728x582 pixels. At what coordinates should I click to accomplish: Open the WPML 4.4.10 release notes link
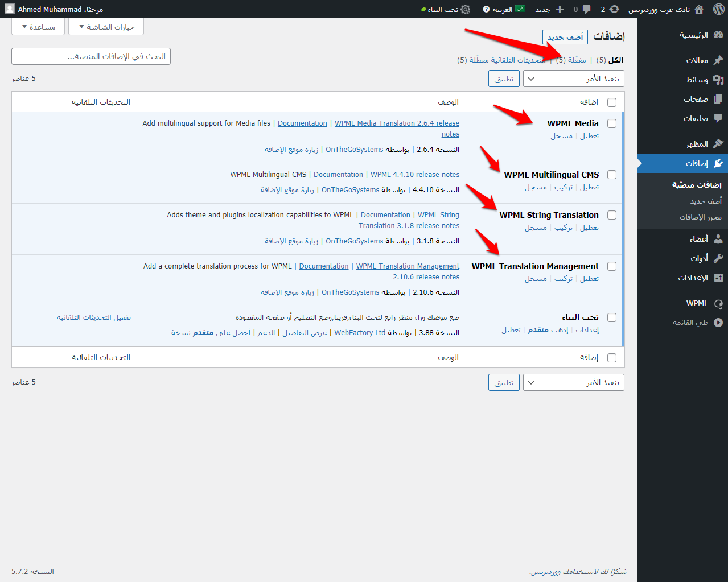[x=415, y=175]
